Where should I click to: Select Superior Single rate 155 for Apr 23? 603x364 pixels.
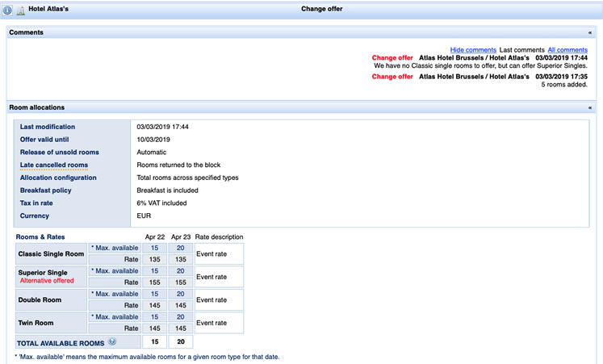coord(181,282)
